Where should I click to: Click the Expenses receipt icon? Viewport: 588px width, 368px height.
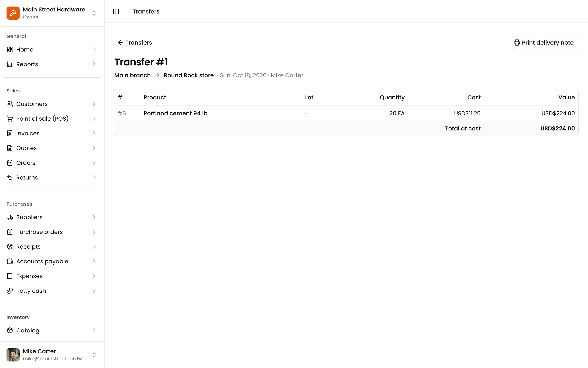[x=10, y=276]
